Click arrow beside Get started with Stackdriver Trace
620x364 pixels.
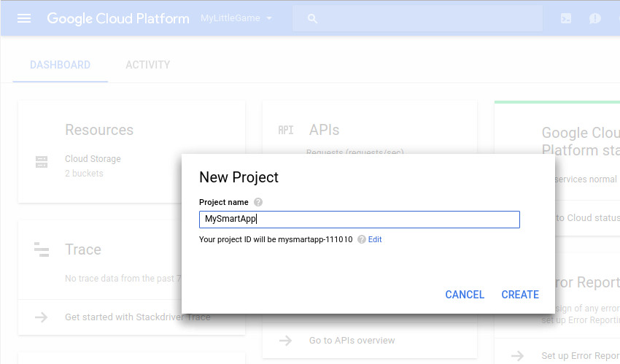41,317
